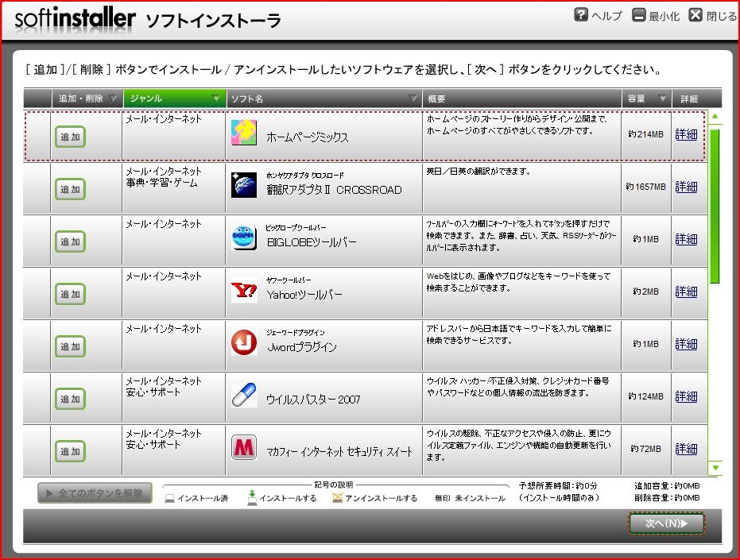Select the ウイルスバスター2007 name text
This screenshot has height=560, width=740.
click(x=313, y=400)
